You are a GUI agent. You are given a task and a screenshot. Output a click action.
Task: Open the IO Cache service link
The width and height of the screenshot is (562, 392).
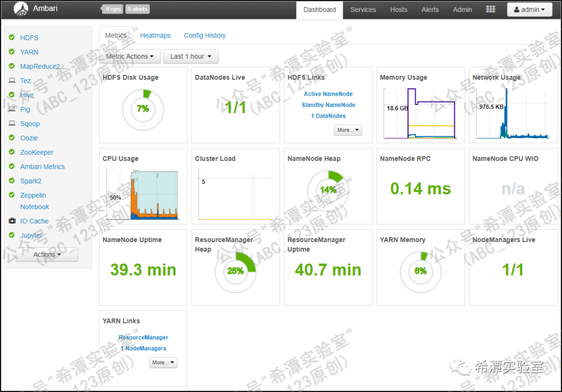[34, 221]
